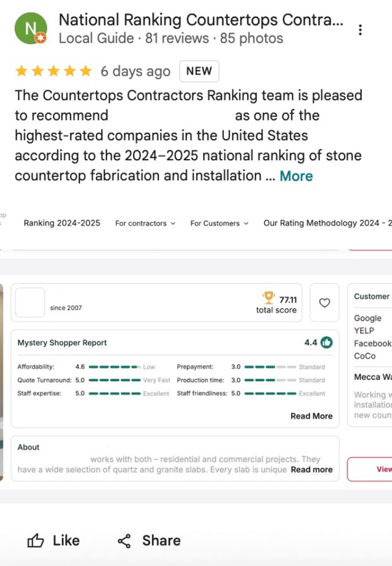Expand the For Customers dropdown
392x566 pixels.
click(219, 223)
